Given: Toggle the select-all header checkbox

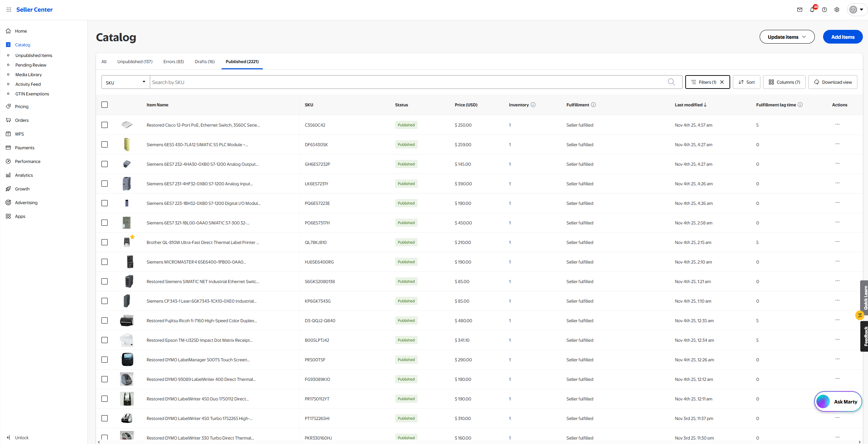Looking at the screenshot, I should (x=105, y=105).
